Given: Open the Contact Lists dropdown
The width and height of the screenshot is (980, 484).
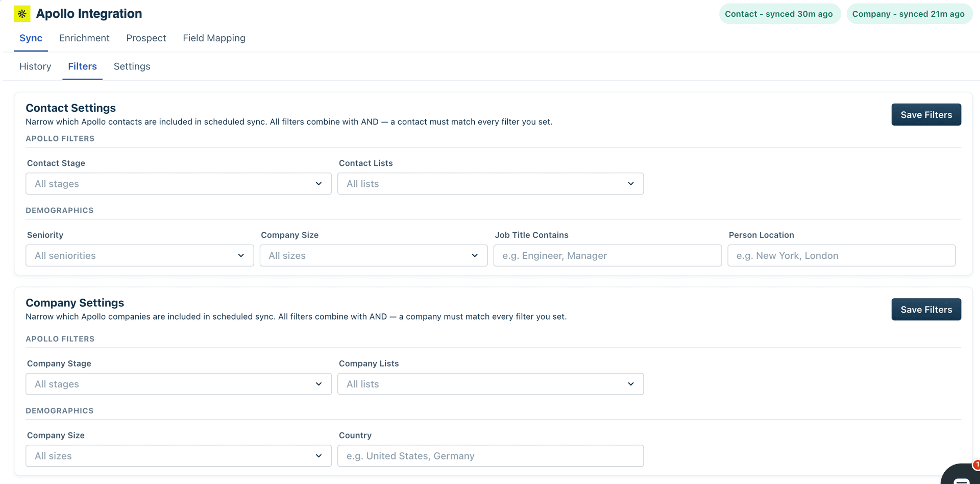Looking at the screenshot, I should point(491,184).
